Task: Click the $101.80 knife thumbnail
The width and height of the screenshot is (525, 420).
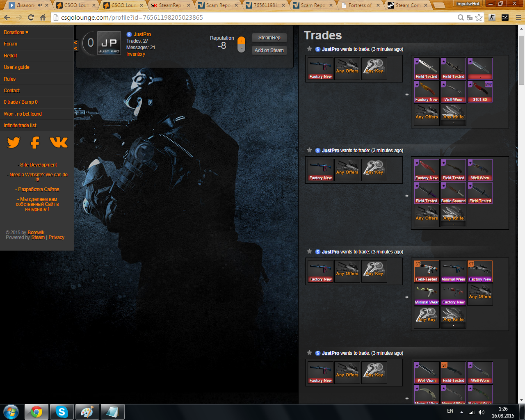Action: pos(480,91)
